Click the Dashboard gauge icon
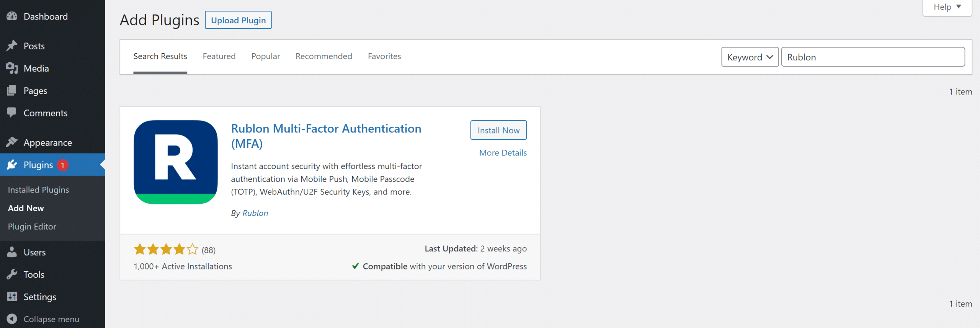The image size is (980, 328). (x=12, y=16)
